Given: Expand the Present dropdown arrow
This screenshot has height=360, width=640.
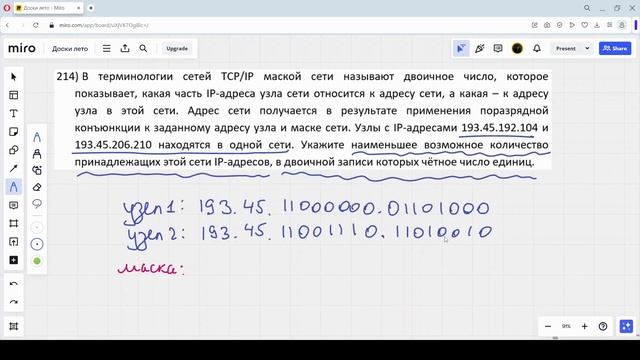Looking at the screenshot, I should point(587,49).
